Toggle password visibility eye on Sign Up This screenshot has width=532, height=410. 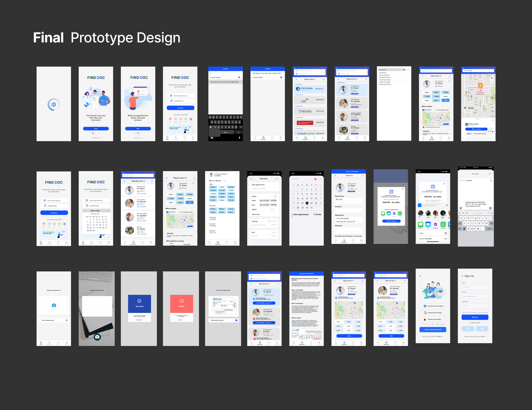tap(485, 305)
